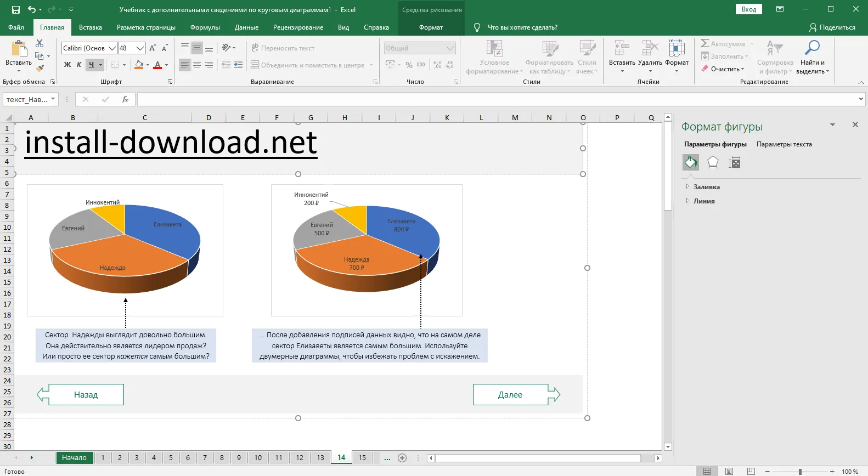Expand the Линия section
Image resolution: width=868 pixels, height=476 pixels.
point(703,201)
